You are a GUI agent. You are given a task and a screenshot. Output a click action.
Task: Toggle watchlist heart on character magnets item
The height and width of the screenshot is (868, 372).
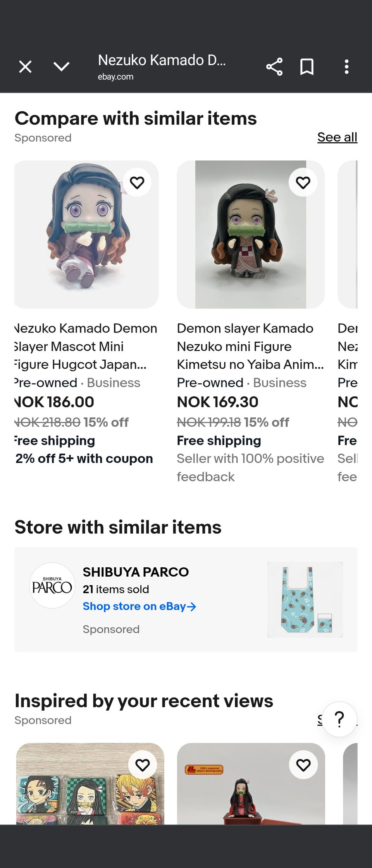tap(142, 765)
